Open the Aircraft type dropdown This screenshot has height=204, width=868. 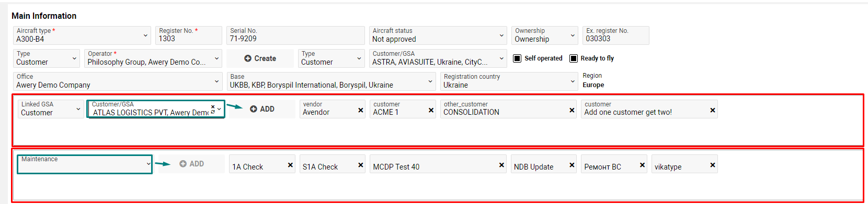(x=82, y=35)
